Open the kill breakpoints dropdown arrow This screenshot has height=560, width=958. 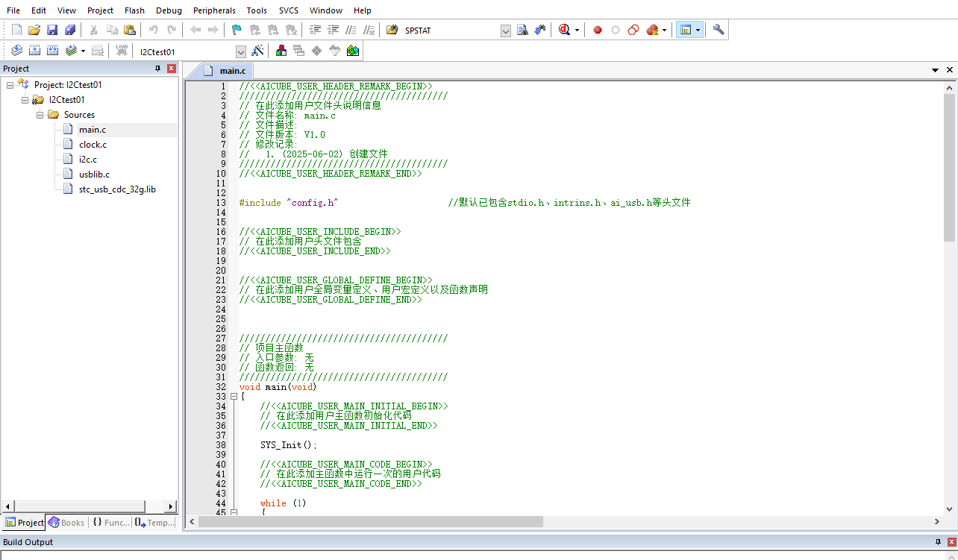tap(664, 30)
